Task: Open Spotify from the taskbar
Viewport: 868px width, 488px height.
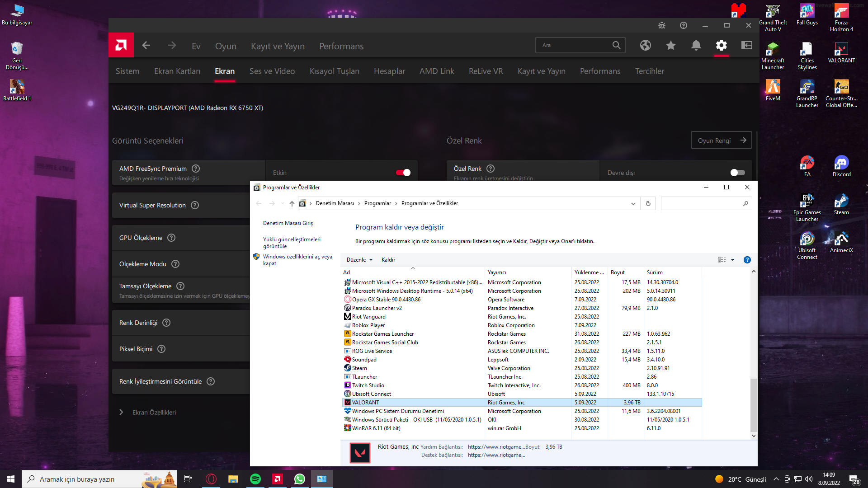Action: coord(255,479)
